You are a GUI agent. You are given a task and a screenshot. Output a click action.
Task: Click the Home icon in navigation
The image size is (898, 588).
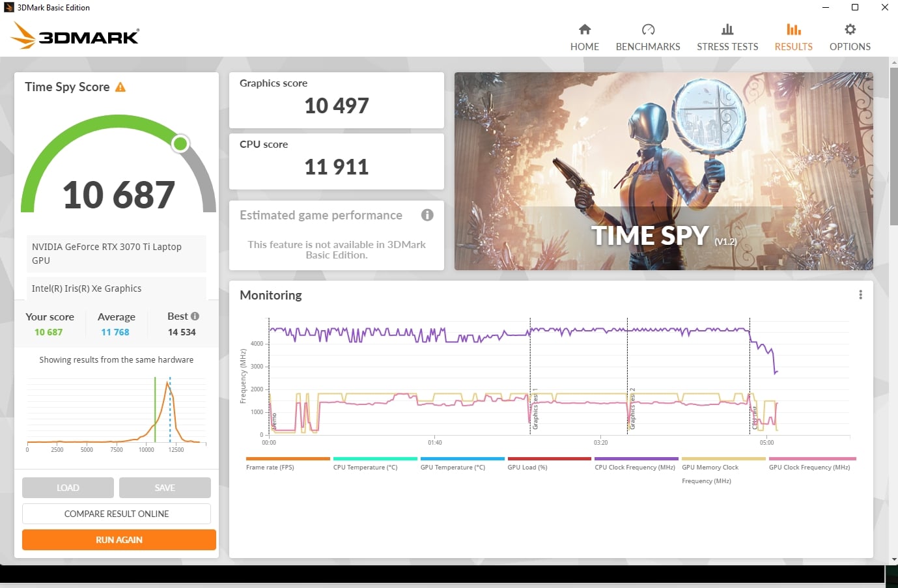tap(584, 29)
